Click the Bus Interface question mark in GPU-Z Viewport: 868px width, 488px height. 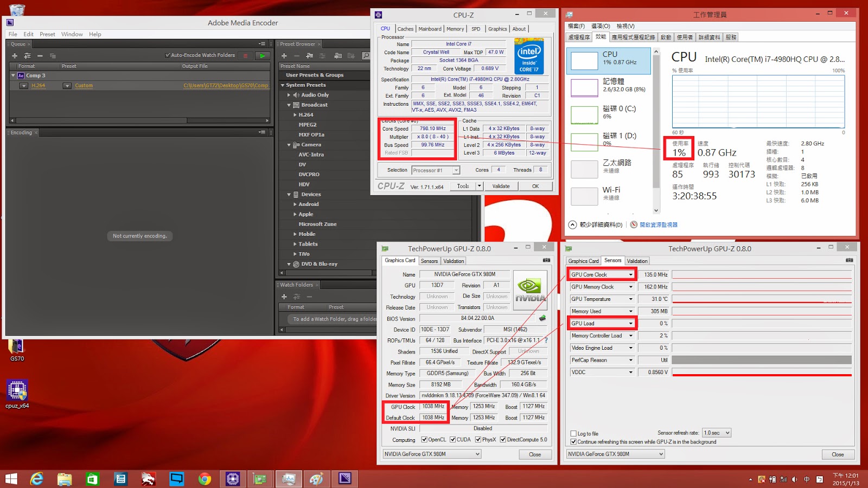click(546, 341)
